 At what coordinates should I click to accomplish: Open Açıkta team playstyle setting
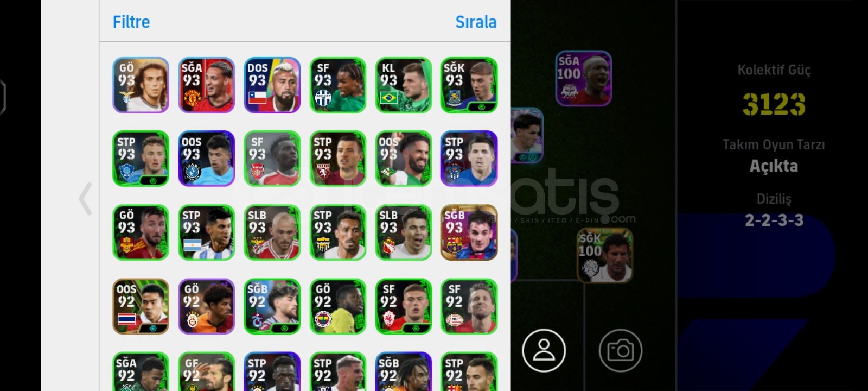coord(774,166)
